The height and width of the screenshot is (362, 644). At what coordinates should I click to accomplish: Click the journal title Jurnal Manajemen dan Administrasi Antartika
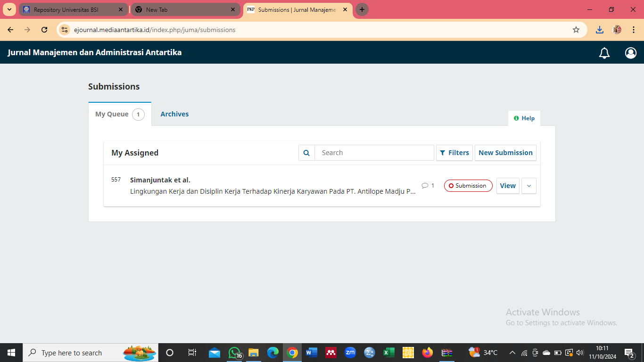[95, 52]
